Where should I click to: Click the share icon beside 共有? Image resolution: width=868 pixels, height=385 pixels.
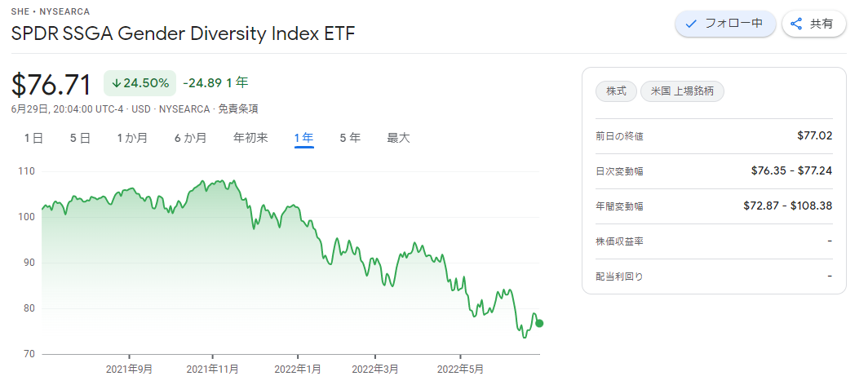796,24
